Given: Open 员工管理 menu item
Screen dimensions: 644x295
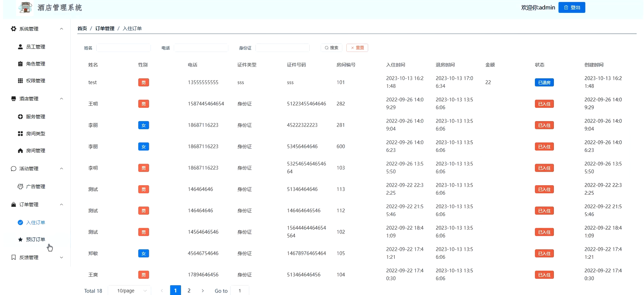Looking at the screenshot, I should 36,47.
